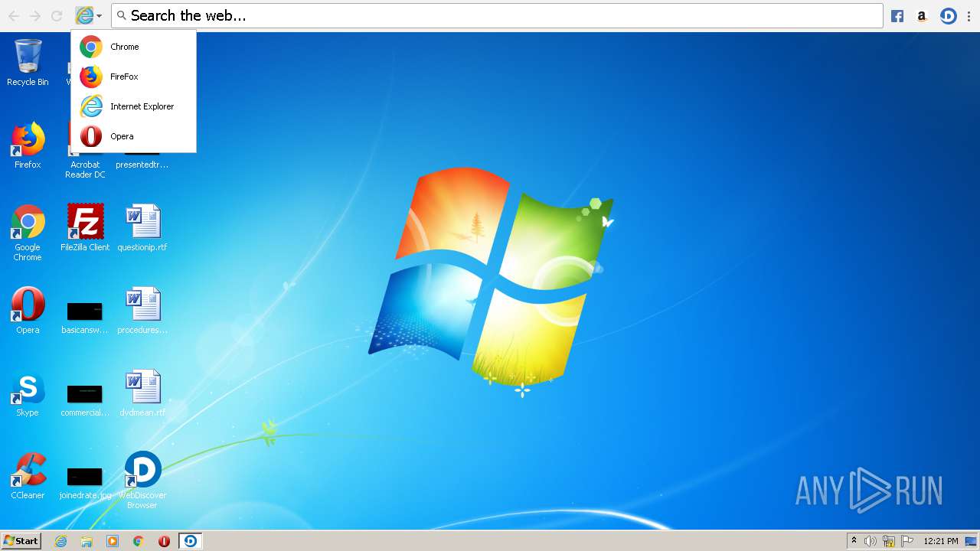Open the Action Center flag icon

point(907,541)
